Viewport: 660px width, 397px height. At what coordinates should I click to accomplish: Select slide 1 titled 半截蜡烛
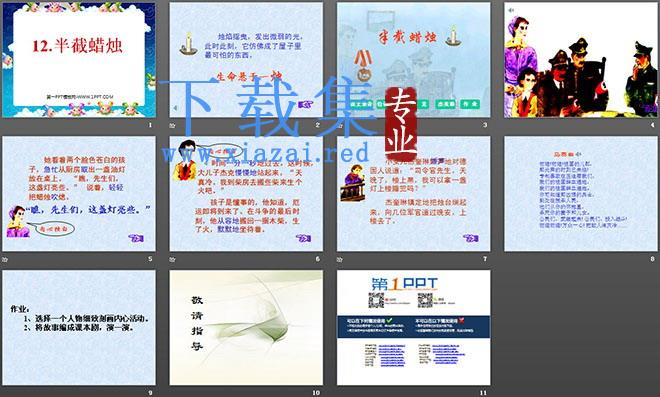[x=79, y=60]
